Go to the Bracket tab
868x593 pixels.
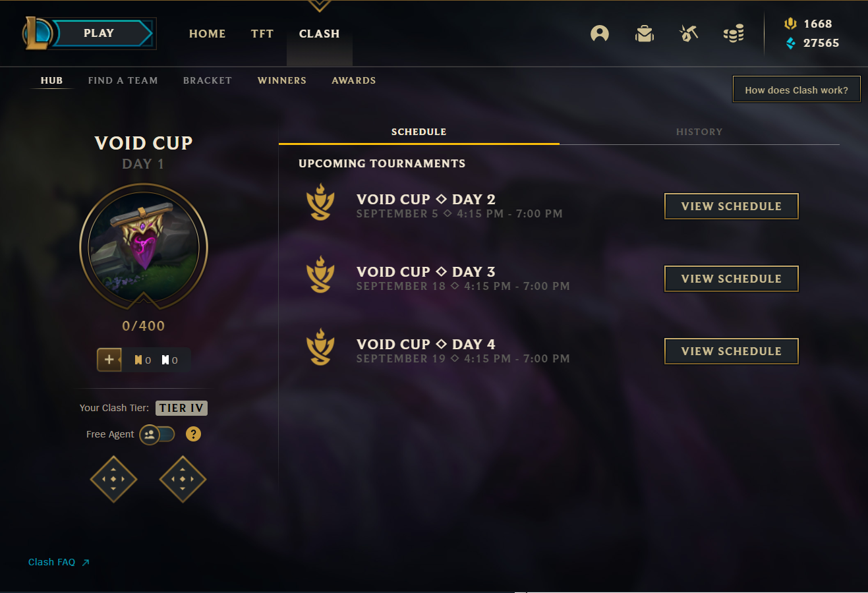[x=208, y=80]
